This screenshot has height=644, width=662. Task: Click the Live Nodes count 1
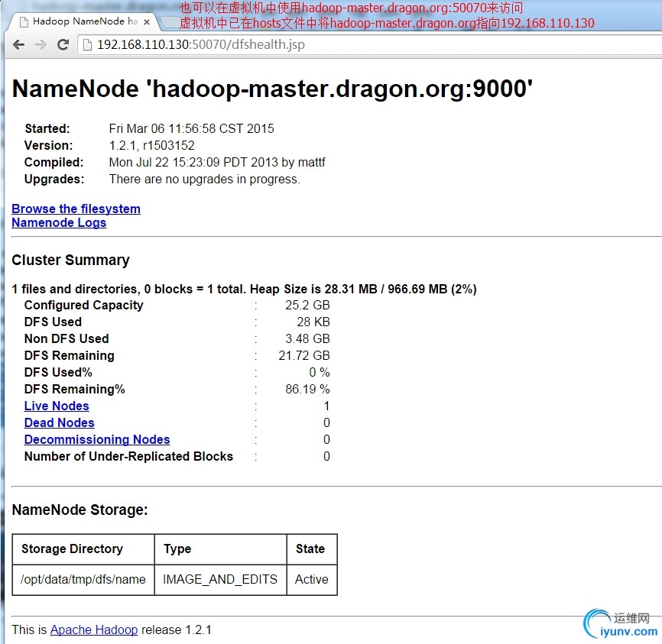click(x=326, y=406)
